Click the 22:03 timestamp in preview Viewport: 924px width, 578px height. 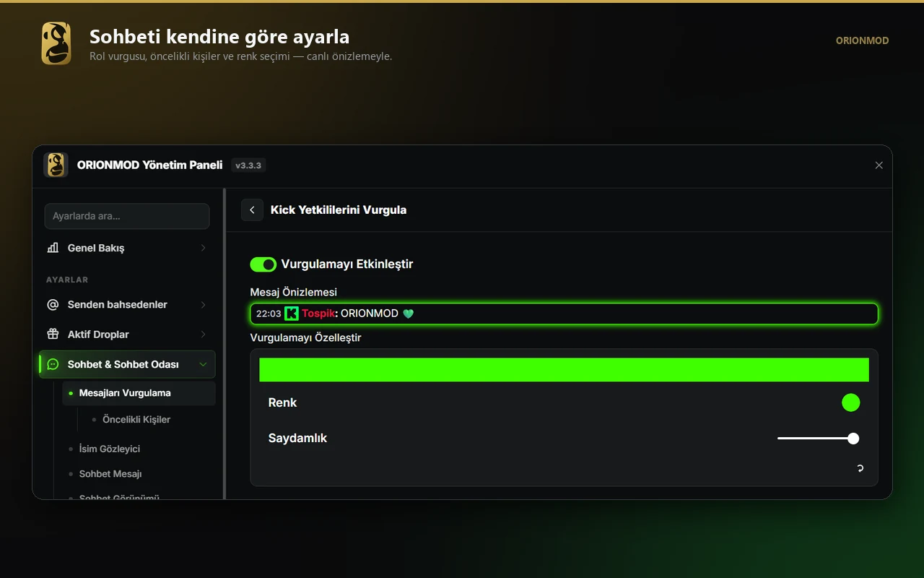pyautogui.click(x=269, y=314)
